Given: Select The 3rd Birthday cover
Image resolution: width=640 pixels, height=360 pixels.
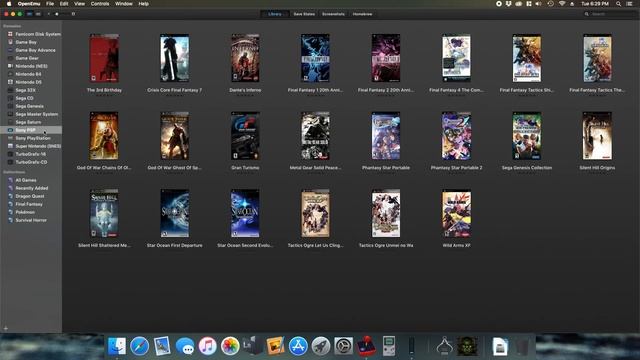Looking at the screenshot, I should (x=104, y=58).
